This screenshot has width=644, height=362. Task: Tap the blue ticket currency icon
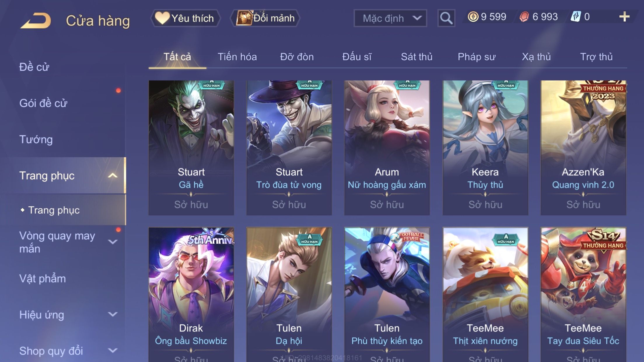[x=575, y=17]
